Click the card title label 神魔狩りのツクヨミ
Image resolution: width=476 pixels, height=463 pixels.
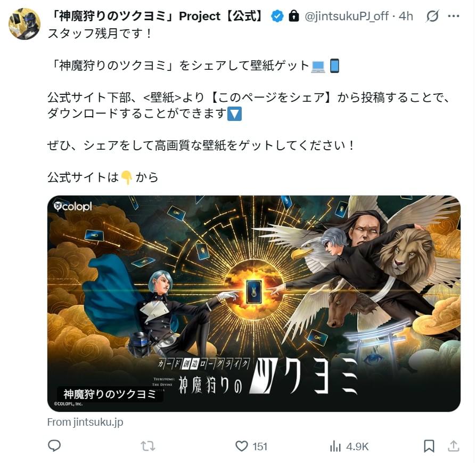click(x=110, y=394)
